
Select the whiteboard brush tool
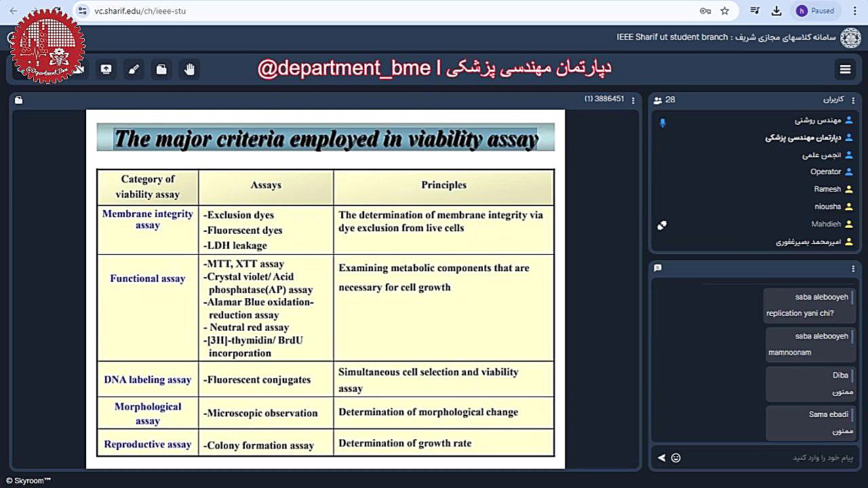point(134,69)
